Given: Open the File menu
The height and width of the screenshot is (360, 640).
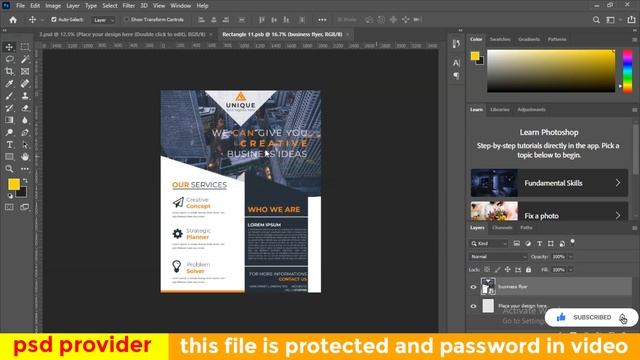Looking at the screenshot, I should pos(20,6).
